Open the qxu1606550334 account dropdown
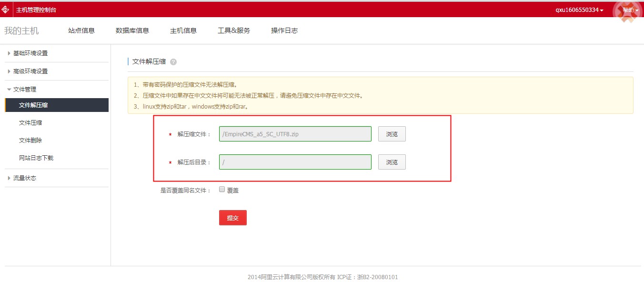 click(579, 10)
